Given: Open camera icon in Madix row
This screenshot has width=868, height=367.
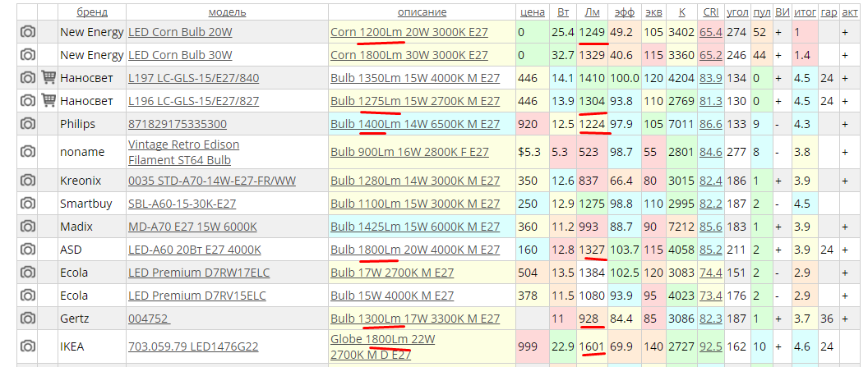Looking at the screenshot, I should click(27, 227).
